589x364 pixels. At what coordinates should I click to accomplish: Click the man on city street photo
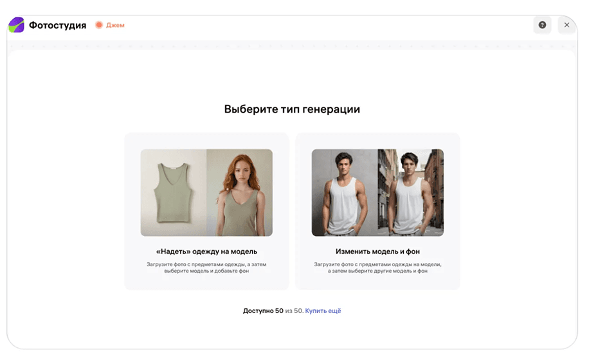click(x=411, y=192)
